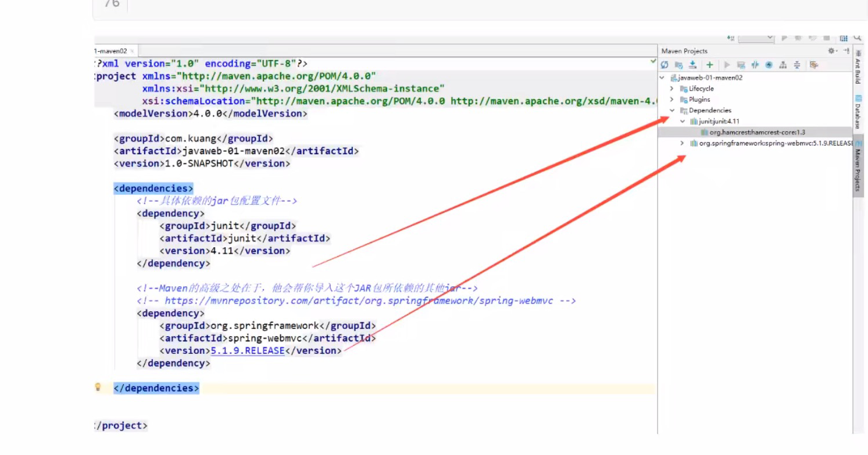
Task: Collapse the Dependencies node
Action: (x=672, y=110)
